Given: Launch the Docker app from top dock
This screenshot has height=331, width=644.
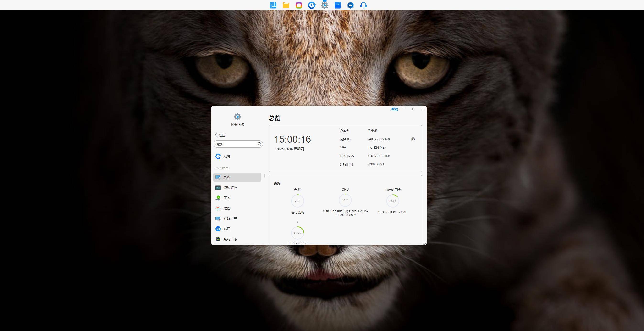Looking at the screenshot, I should point(351,5).
